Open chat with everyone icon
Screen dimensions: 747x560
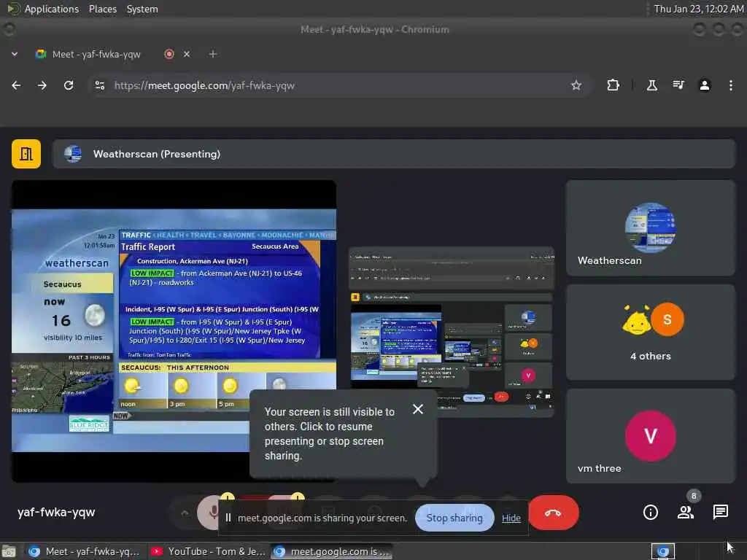pyautogui.click(x=720, y=512)
